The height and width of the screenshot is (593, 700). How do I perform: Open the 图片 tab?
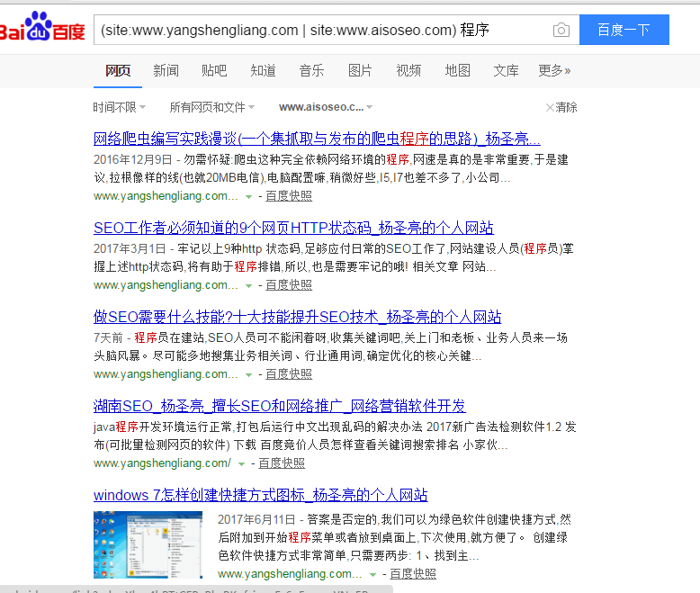click(360, 70)
